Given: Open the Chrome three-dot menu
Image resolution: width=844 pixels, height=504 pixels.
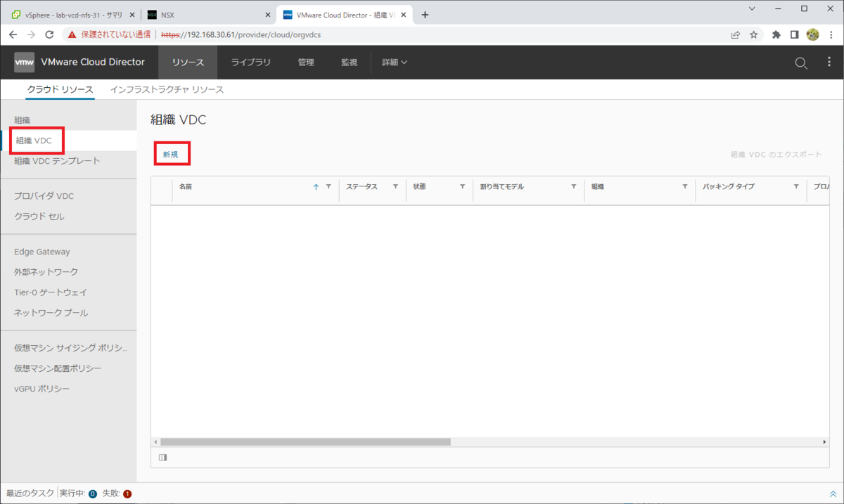Looking at the screenshot, I should [x=831, y=34].
